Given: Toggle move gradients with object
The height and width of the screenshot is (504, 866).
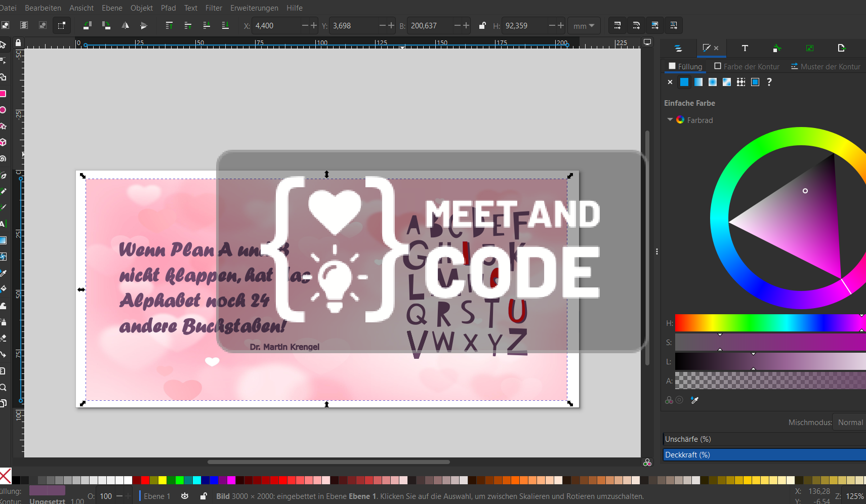Looking at the screenshot, I should point(654,25).
